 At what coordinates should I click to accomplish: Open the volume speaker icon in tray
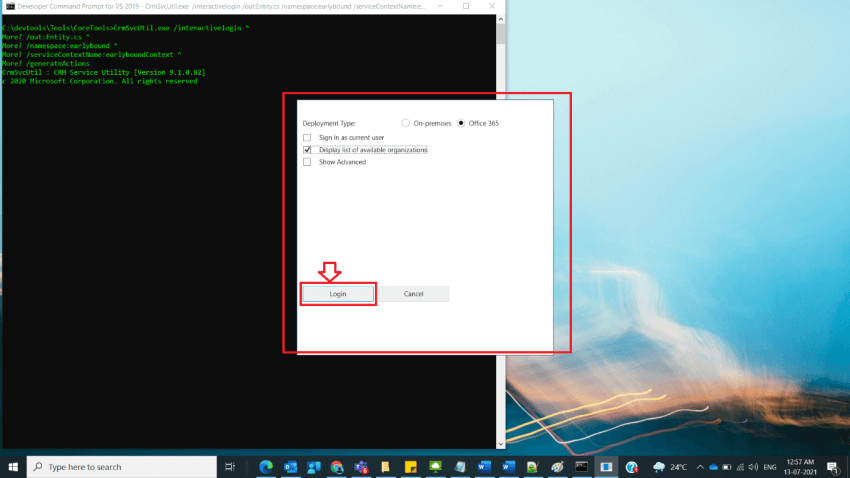753,467
